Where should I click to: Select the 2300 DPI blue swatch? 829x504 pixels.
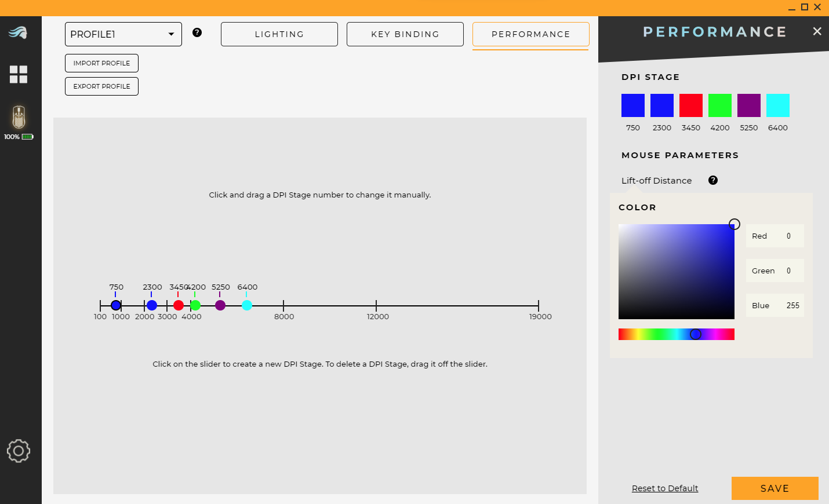(662, 105)
